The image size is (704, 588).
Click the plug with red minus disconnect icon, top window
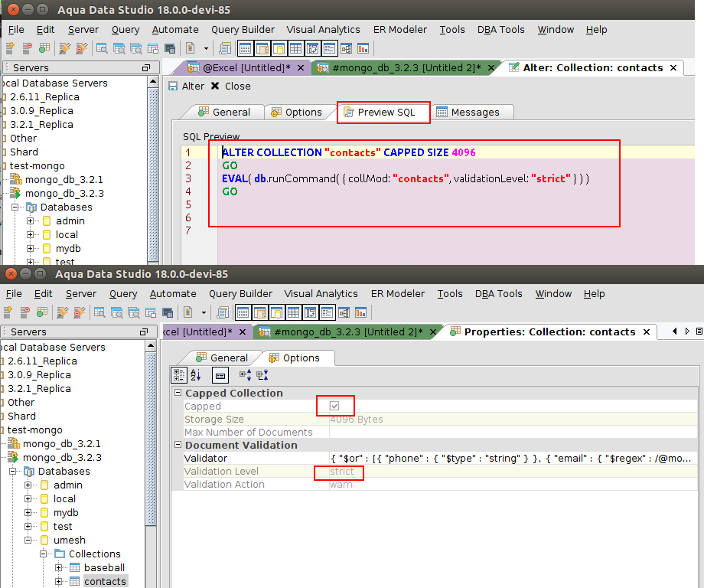[81, 48]
